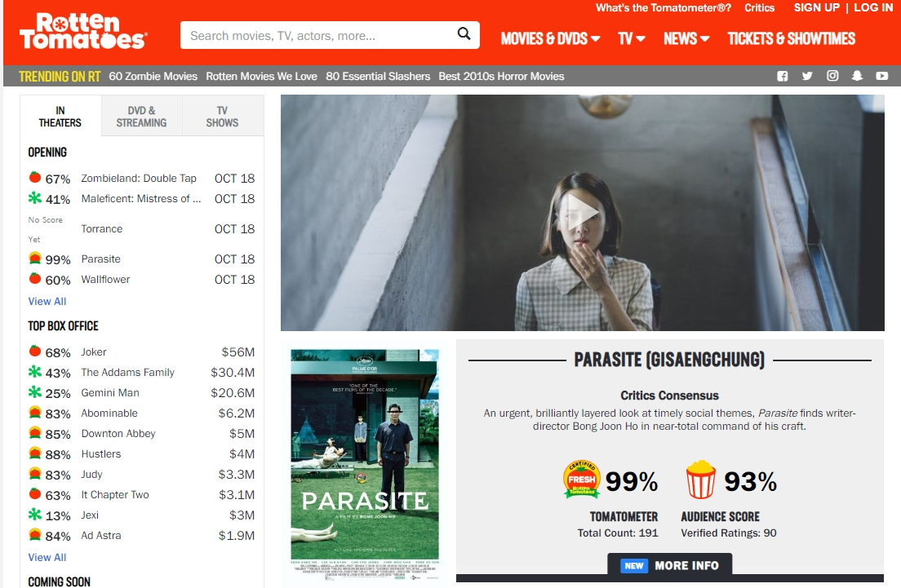Open the Rotten Tomatoes Snapchat icon
901x588 pixels.
pos(857,76)
